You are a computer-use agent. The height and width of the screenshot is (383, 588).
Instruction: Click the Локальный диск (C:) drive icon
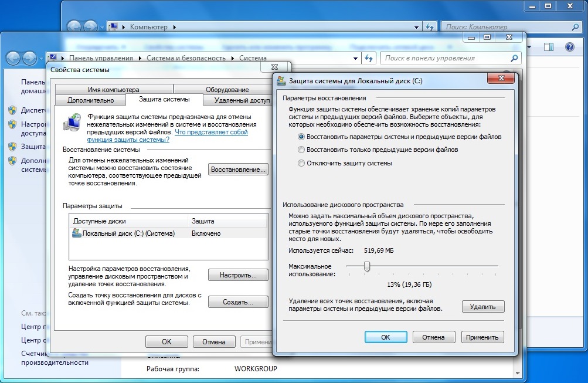click(76, 233)
